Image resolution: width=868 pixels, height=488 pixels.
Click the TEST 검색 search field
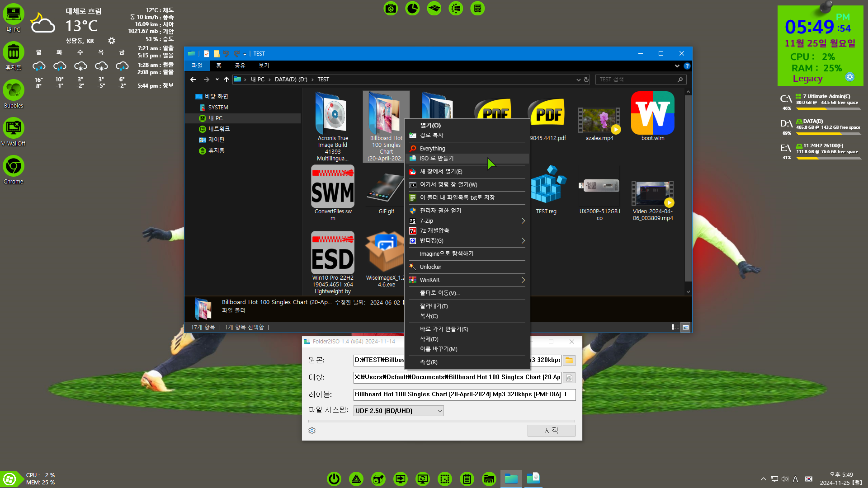tap(636, 80)
